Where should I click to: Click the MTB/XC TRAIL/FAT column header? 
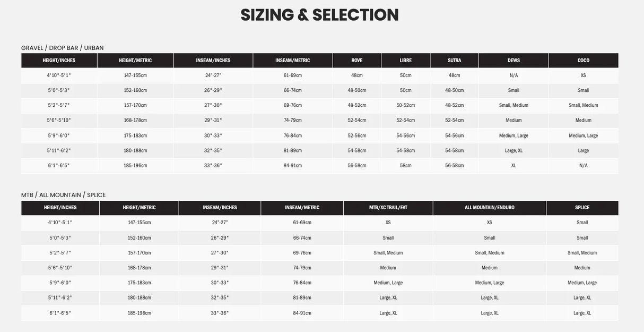point(388,208)
